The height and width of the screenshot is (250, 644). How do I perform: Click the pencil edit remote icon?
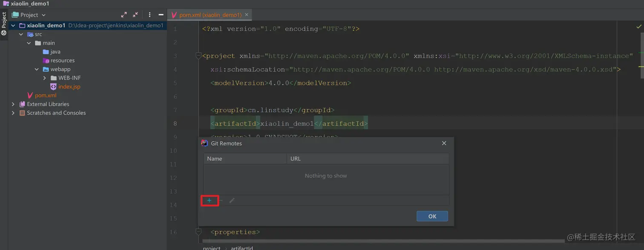[232, 201]
